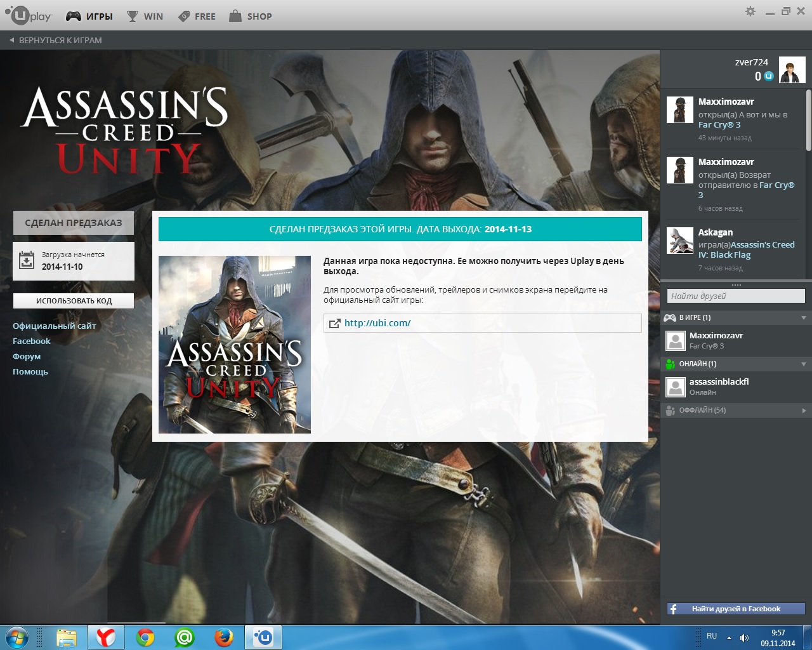Screen dimensions: 812x650
Task: Switch to the FREE tab
Action: tap(197, 17)
